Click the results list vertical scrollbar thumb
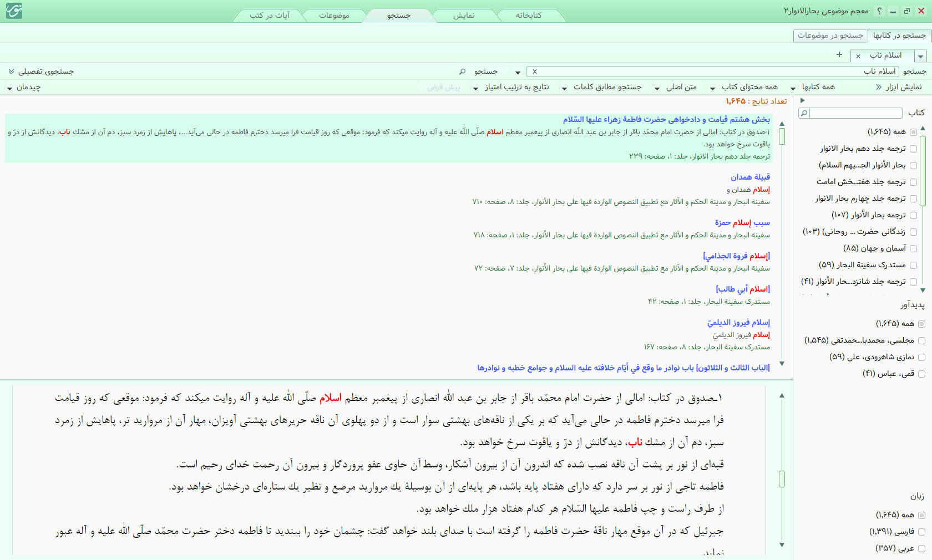The width and height of the screenshot is (932, 560). [x=782, y=136]
